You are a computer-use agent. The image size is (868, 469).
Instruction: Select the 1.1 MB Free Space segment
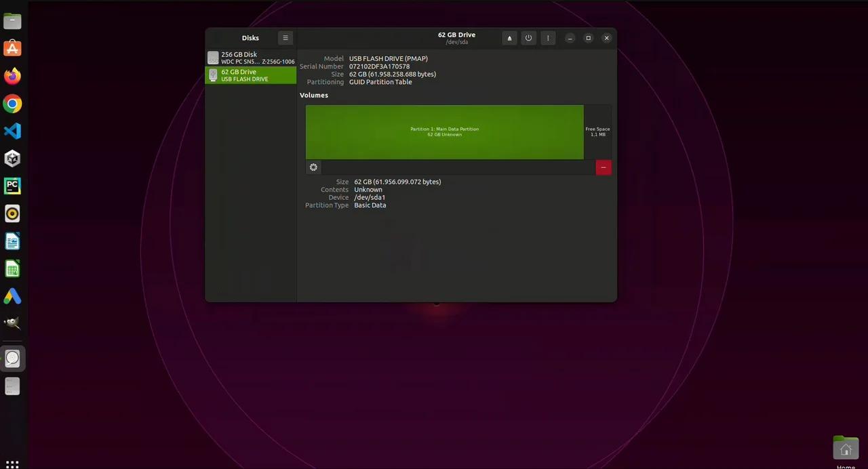pyautogui.click(x=597, y=131)
